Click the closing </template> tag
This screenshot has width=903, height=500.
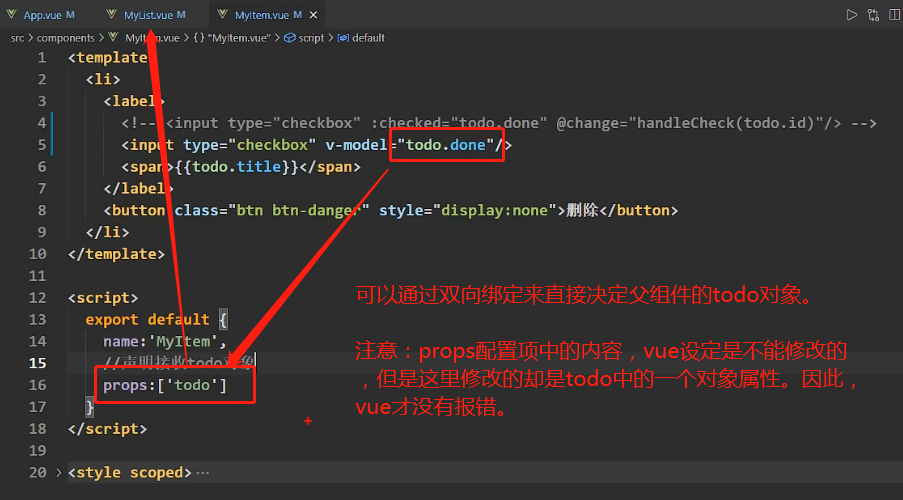coord(116,254)
